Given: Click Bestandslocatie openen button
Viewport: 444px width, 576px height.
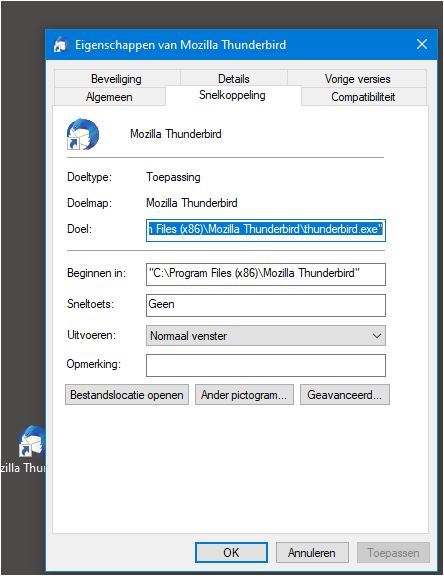Looking at the screenshot, I should click(127, 395).
